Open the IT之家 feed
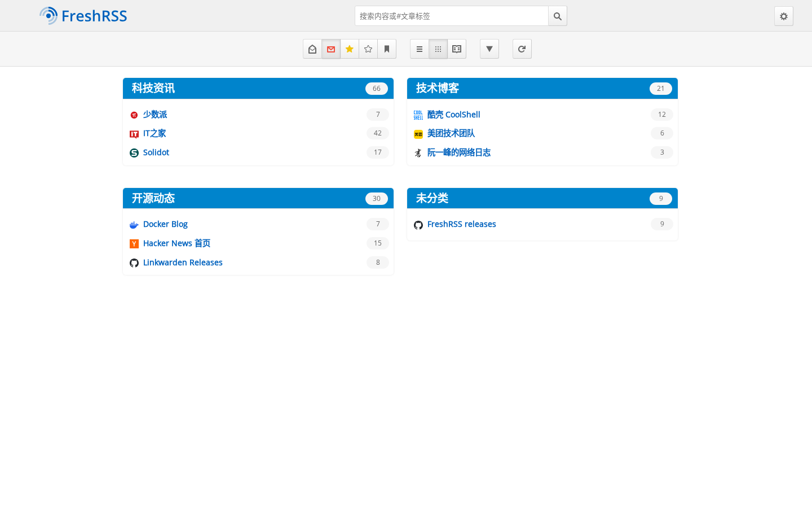The width and height of the screenshot is (812, 508). click(x=155, y=133)
